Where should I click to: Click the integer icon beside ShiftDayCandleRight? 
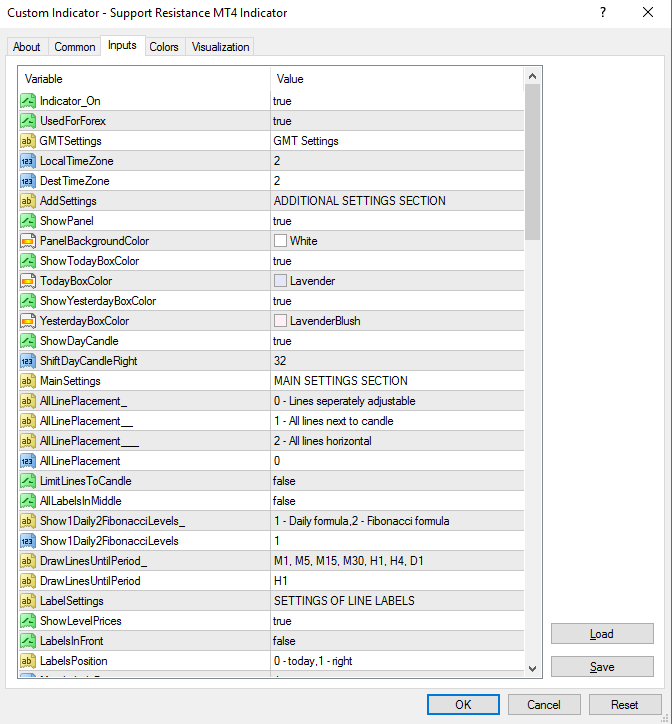(28, 361)
